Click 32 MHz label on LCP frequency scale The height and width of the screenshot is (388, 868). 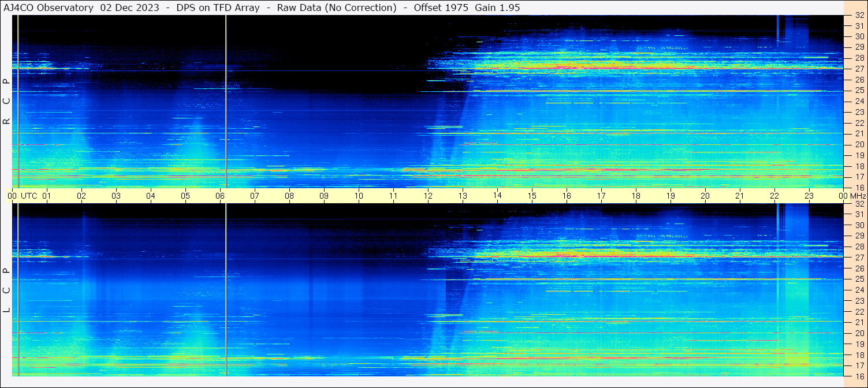point(859,204)
